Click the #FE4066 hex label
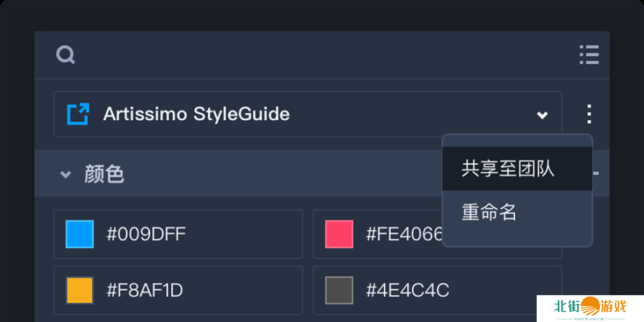Image resolution: width=644 pixels, height=322 pixels. (404, 234)
